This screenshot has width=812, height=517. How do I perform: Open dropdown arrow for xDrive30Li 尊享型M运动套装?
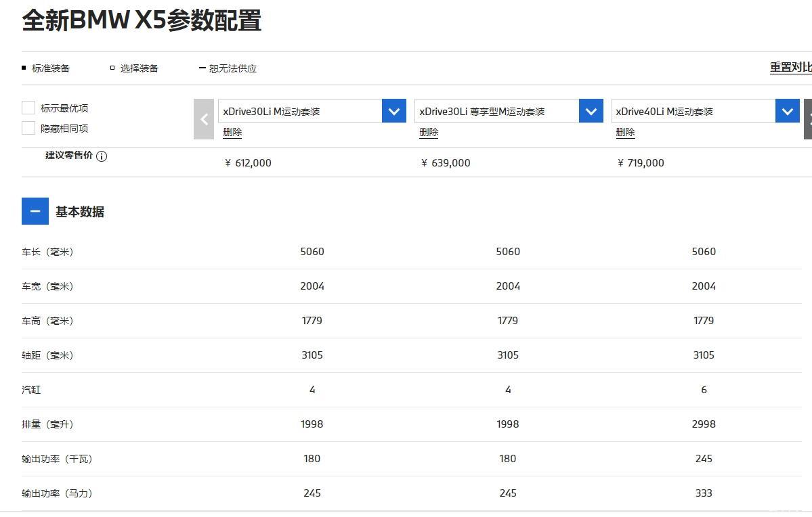(x=591, y=111)
